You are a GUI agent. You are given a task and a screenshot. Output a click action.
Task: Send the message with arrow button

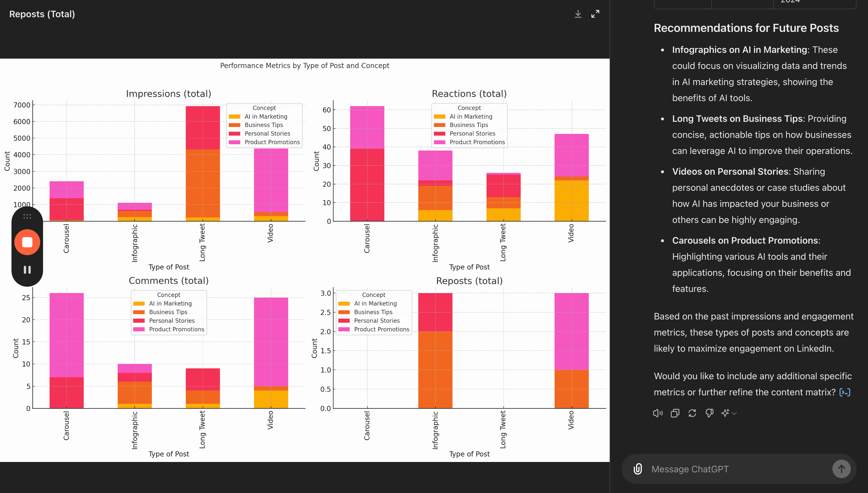(x=841, y=469)
